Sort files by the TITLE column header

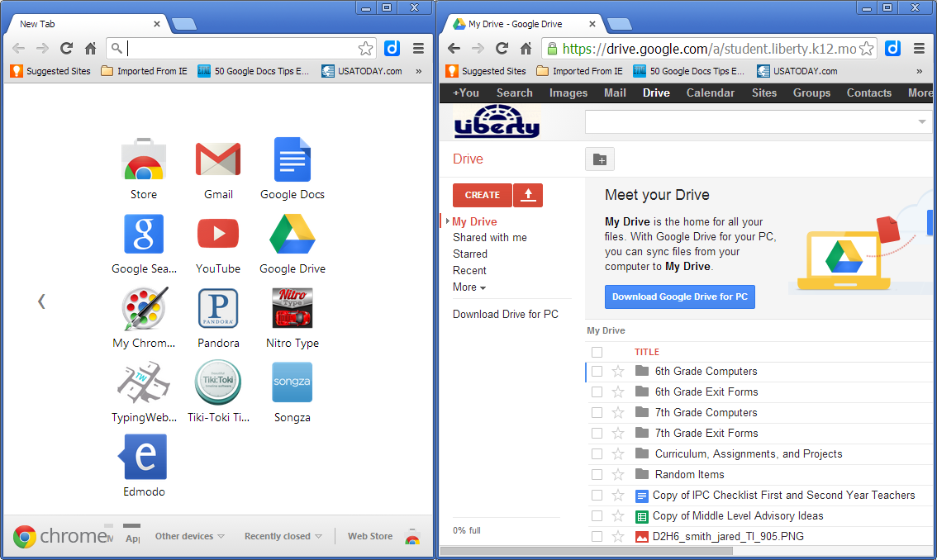click(x=647, y=352)
